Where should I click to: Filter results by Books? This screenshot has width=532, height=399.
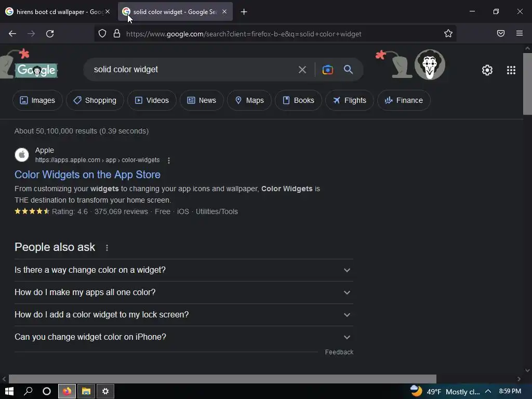click(298, 100)
